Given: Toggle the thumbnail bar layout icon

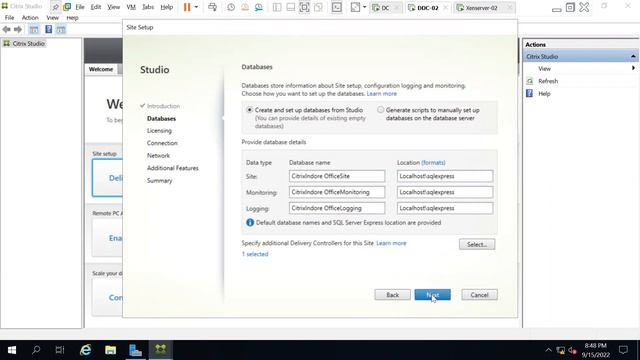Looking at the screenshot, I should (291, 7).
